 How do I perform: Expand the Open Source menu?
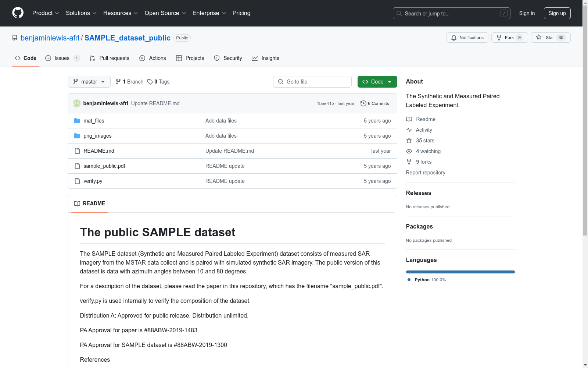tap(165, 13)
